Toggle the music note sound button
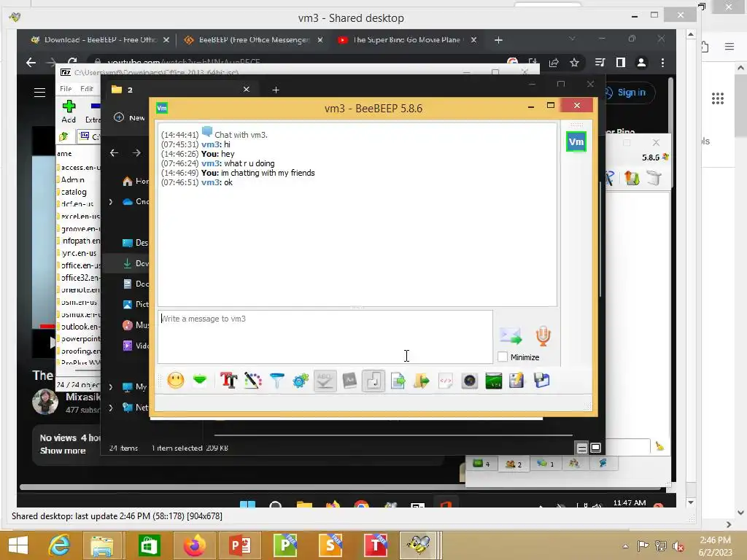The width and height of the screenshot is (747, 560). [373, 381]
